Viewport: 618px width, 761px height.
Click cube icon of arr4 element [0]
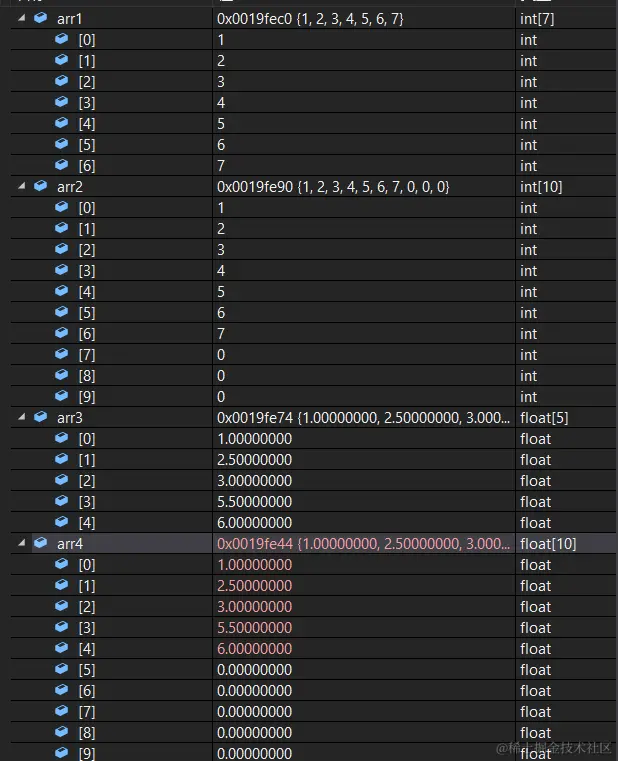[x=62, y=564]
